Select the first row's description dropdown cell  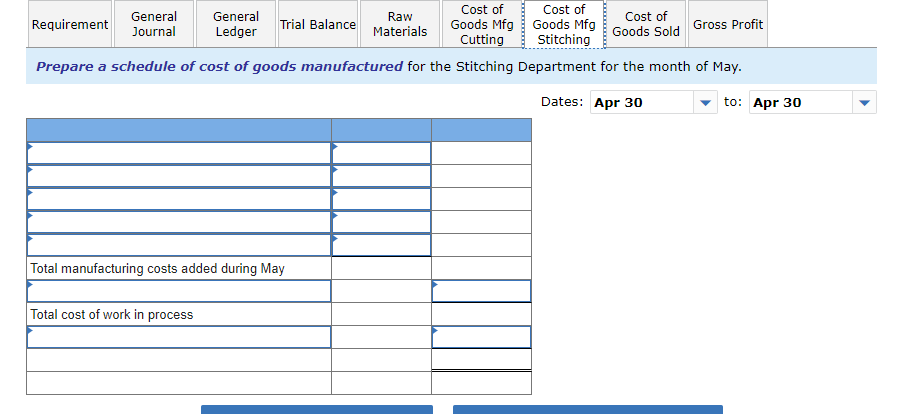click(179, 153)
